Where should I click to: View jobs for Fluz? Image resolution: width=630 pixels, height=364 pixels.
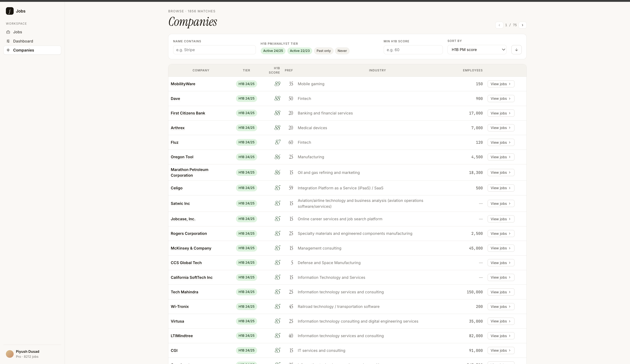point(501,142)
